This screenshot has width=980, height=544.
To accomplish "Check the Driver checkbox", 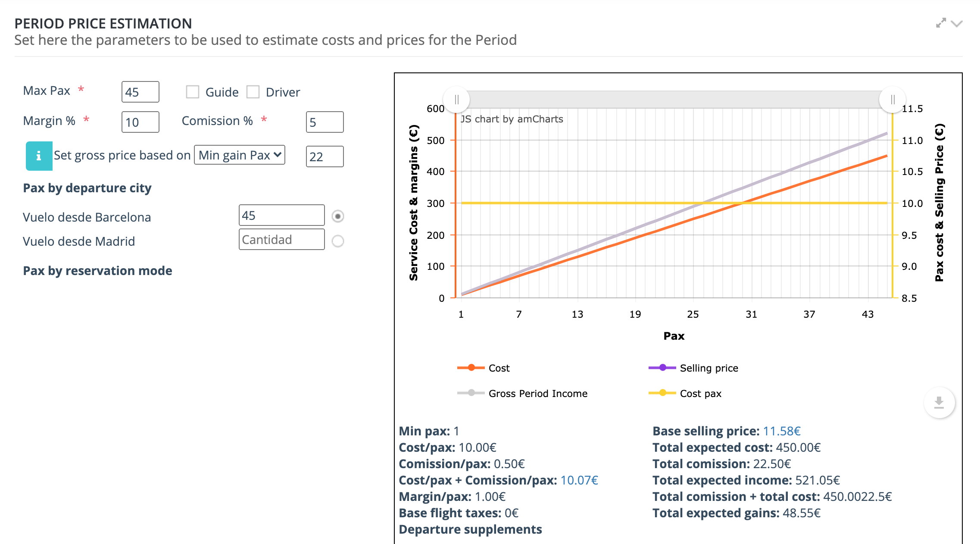I will click(x=253, y=91).
